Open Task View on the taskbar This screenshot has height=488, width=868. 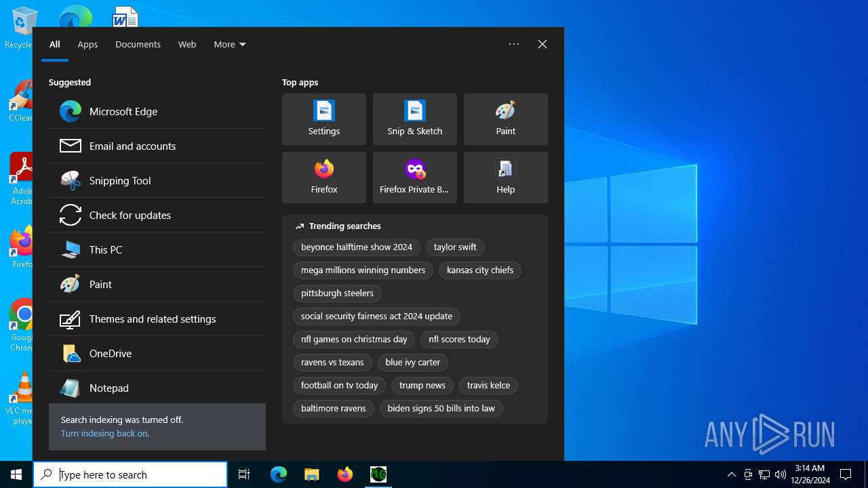244,474
